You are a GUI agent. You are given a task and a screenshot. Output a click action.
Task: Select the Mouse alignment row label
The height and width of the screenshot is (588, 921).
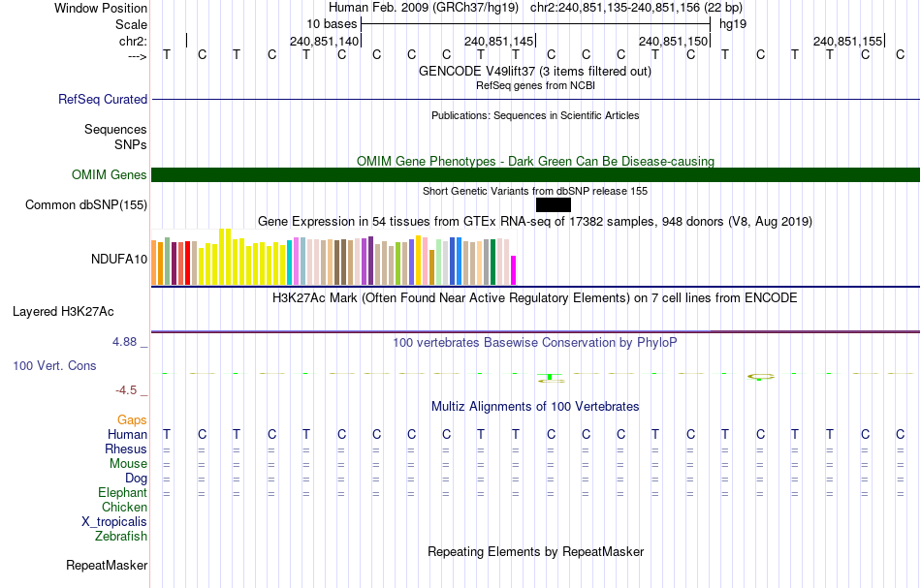pos(129,464)
